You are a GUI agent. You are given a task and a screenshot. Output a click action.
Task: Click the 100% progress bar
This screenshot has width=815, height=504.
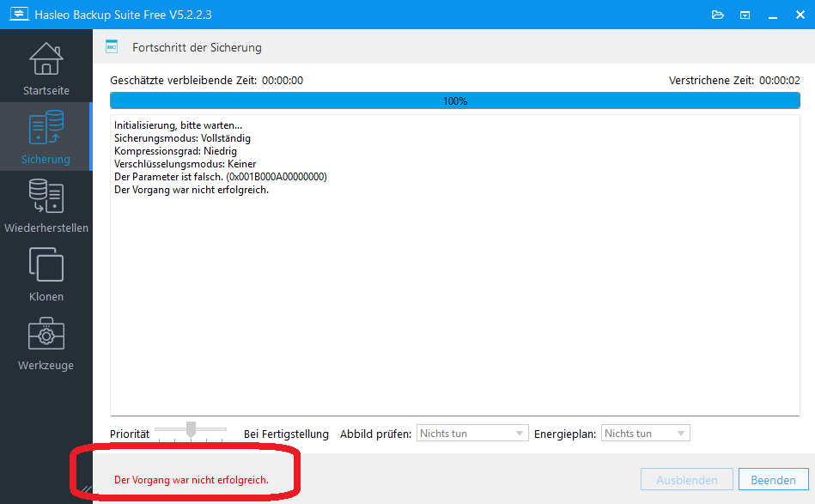click(455, 100)
